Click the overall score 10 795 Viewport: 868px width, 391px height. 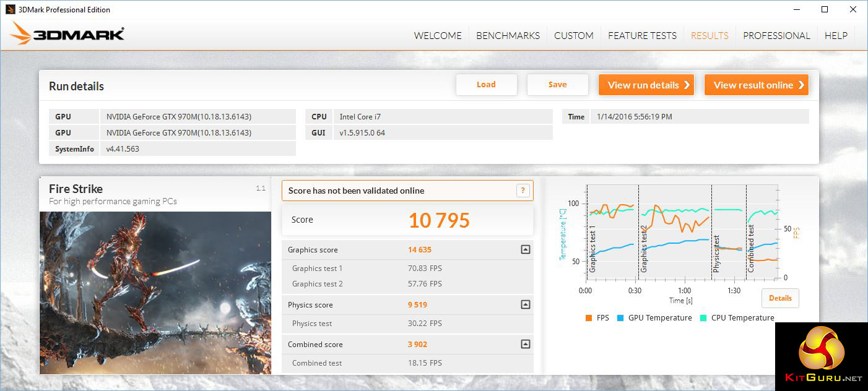click(x=439, y=220)
